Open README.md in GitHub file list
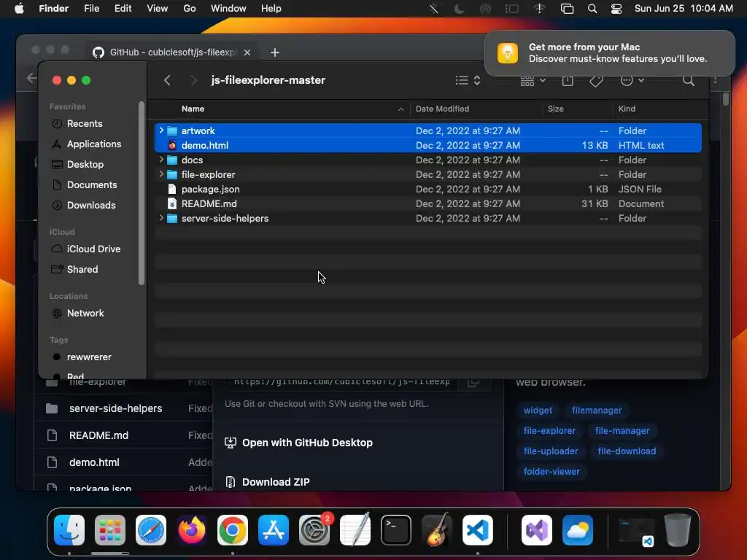747x560 pixels. (98, 435)
